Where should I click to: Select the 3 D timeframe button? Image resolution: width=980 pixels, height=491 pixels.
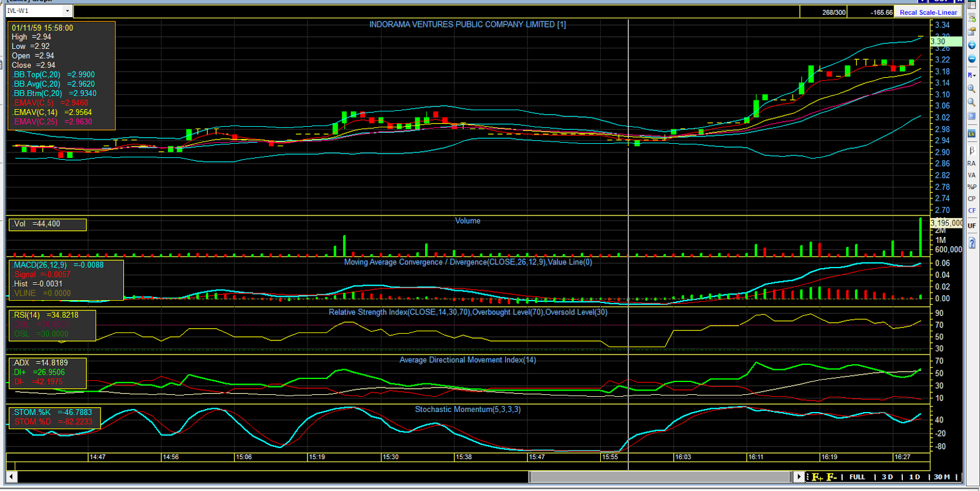(888, 477)
